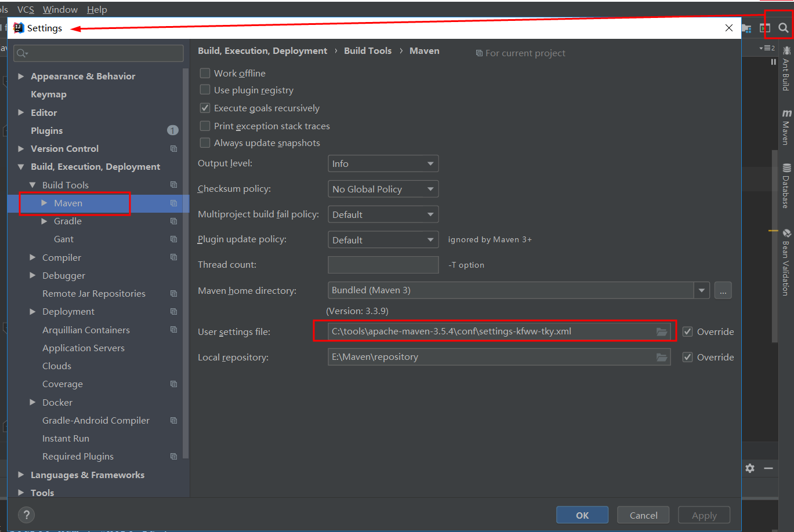This screenshot has height=532, width=794.
Task: Open the editor tabs list dropdown showing 2
Action: coord(767,48)
